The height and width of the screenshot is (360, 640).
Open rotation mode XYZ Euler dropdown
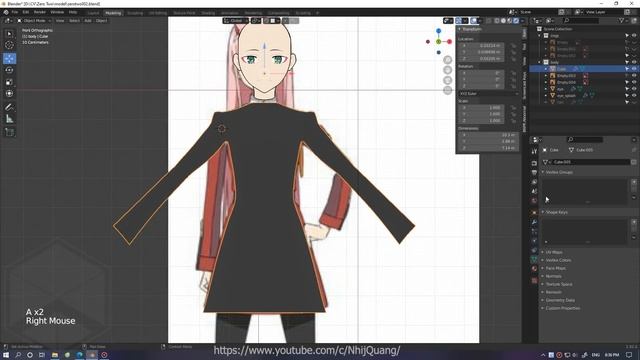[x=489, y=93]
